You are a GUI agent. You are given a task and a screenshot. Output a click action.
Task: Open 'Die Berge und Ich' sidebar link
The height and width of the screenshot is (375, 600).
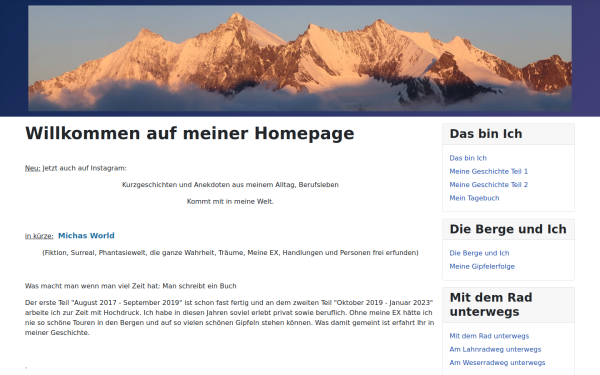(x=479, y=253)
